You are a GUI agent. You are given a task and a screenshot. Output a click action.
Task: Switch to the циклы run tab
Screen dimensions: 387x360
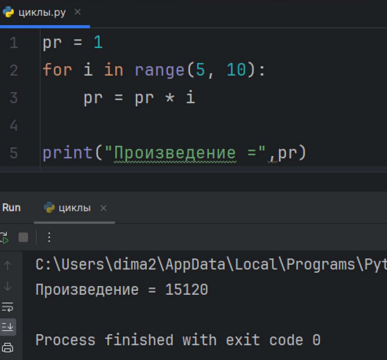click(x=74, y=208)
